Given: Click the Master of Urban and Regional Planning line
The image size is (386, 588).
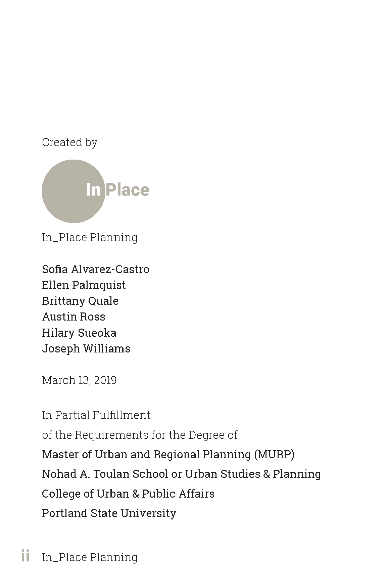Looking at the screenshot, I should point(168,455).
